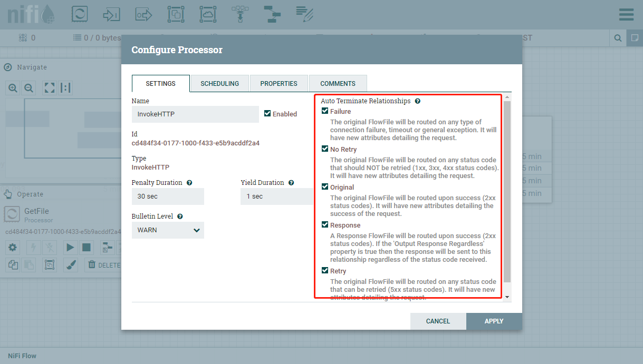Open the Bulletin Level WARN dropdown
Viewport: 643px width, 364px height.
click(168, 230)
